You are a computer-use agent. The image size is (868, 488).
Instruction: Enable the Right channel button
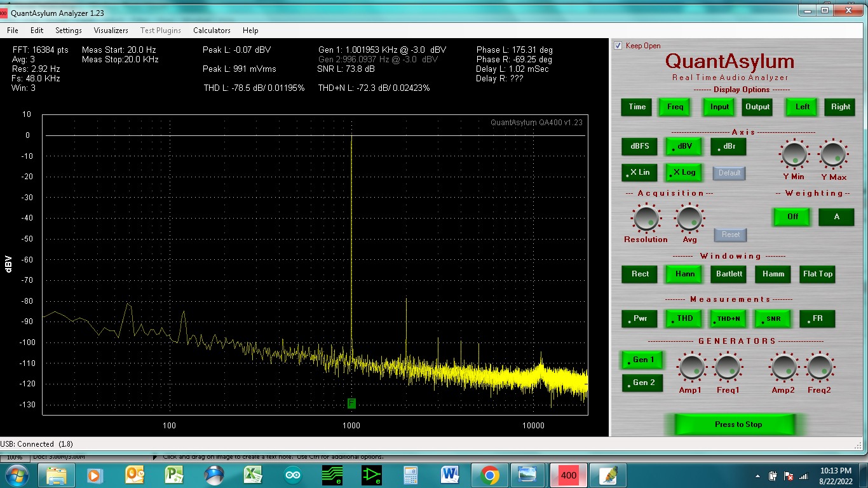pyautogui.click(x=841, y=107)
